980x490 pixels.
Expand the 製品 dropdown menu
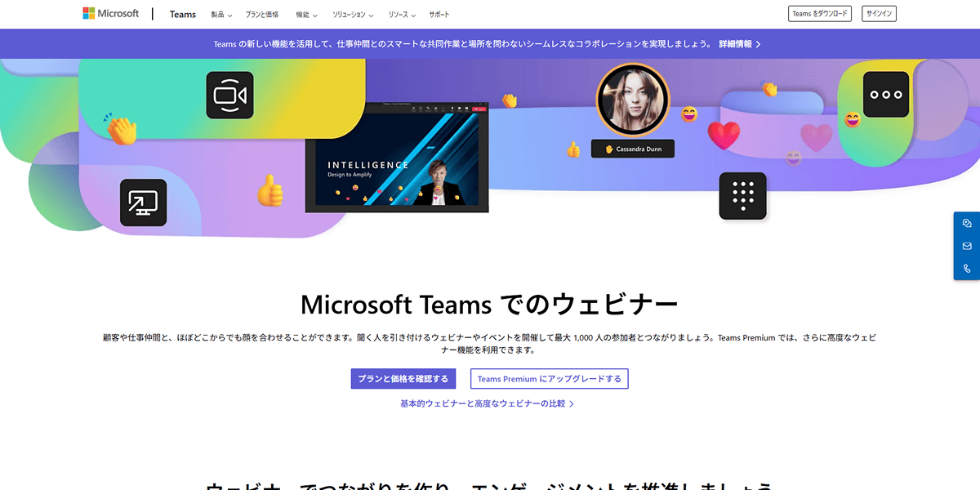click(221, 15)
